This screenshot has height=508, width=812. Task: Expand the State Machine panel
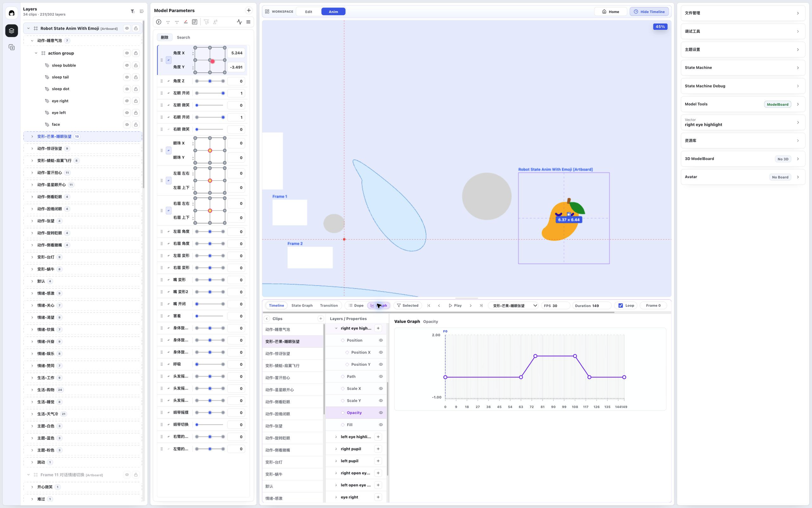point(743,68)
